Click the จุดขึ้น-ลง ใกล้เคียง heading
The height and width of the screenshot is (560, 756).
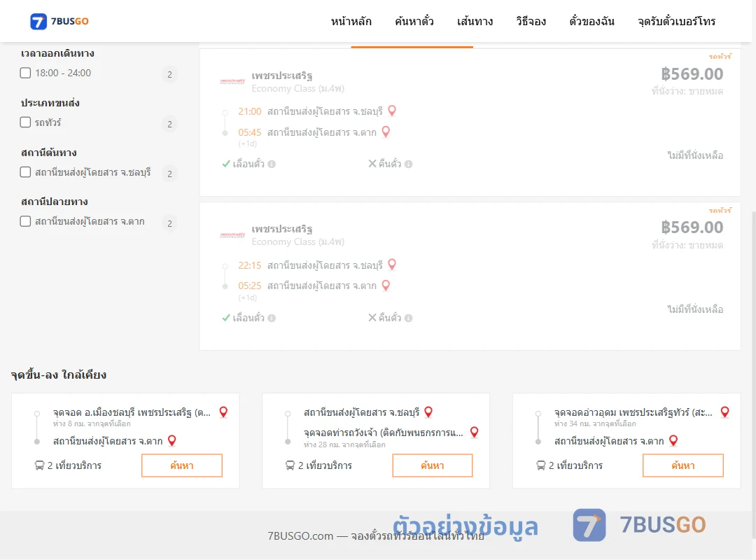[x=58, y=374]
